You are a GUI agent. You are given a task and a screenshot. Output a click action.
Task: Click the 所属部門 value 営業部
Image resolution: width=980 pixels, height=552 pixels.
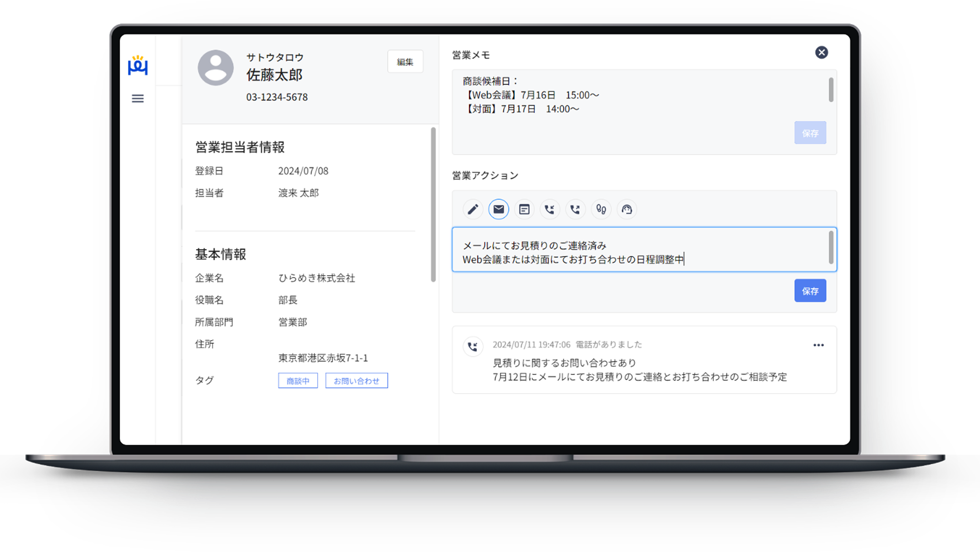click(293, 322)
